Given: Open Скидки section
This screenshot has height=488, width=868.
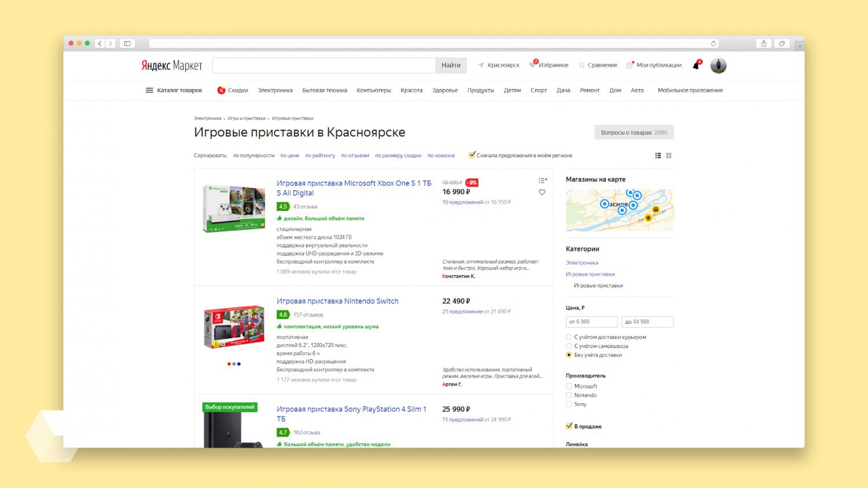Looking at the screenshot, I should pos(233,90).
